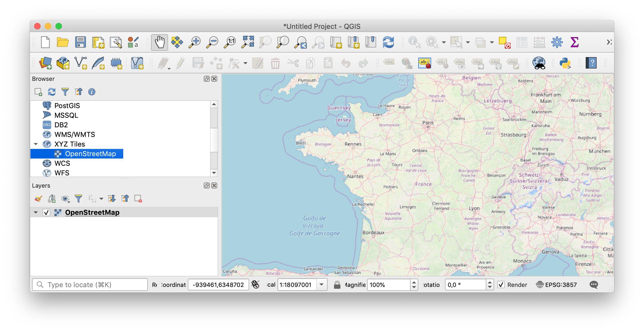Click the Layer Diagram Options yellow label icon
Screen dimensions: 644x332
point(424,63)
